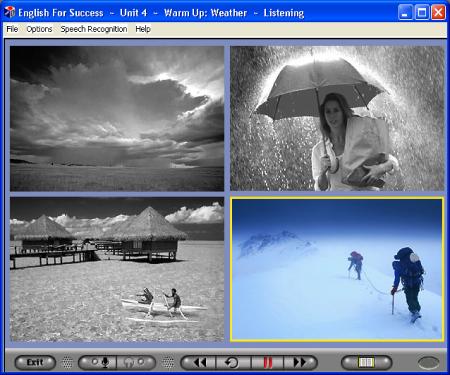Skip forward with the double-right-arrow button

point(299,362)
